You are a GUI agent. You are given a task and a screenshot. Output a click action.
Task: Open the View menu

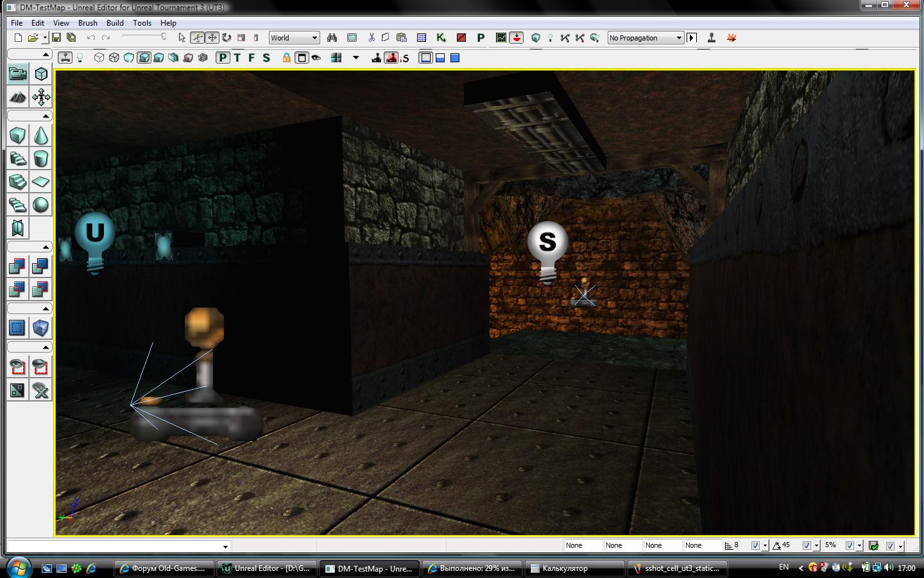click(61, 22)
